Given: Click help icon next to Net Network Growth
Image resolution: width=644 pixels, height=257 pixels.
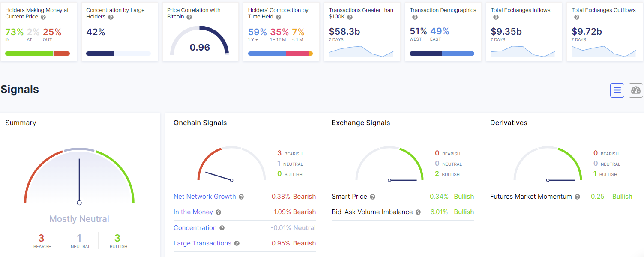Looking at the screenshot, I should pyautogui.click(x=241, y=197).
